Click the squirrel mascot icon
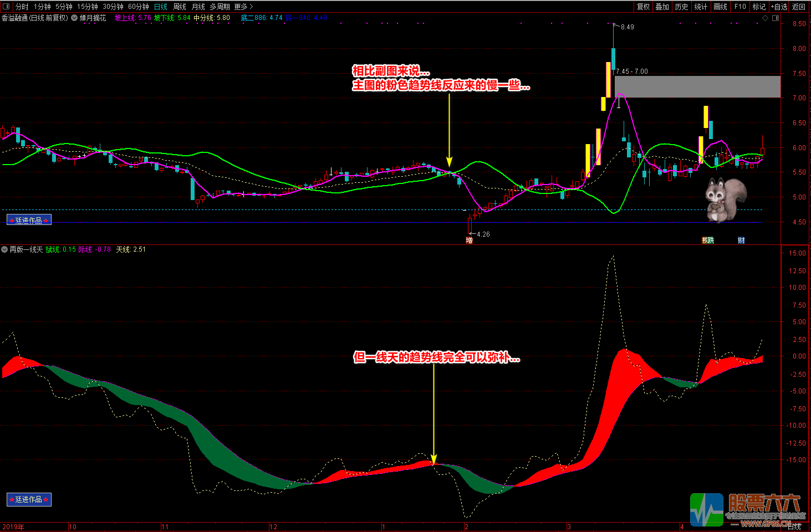 point(725,199)
